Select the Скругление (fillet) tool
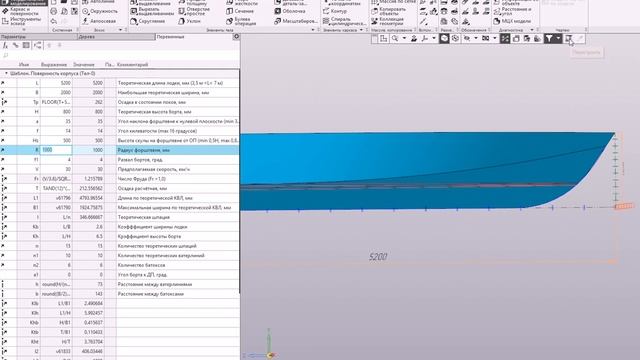The height and width of the screenshot is (360, 640). [147, 21]
